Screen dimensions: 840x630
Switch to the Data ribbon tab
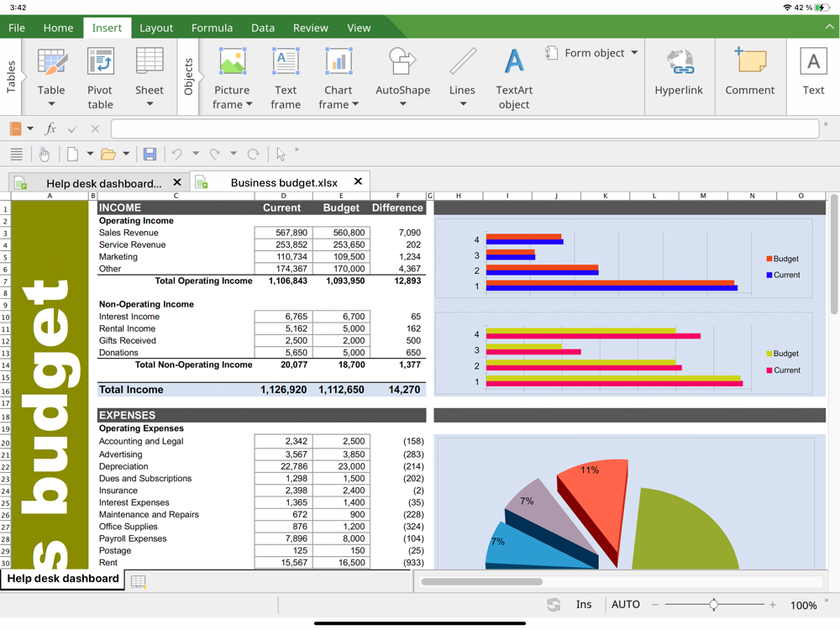pyautogui.click(x=262, y=28)
